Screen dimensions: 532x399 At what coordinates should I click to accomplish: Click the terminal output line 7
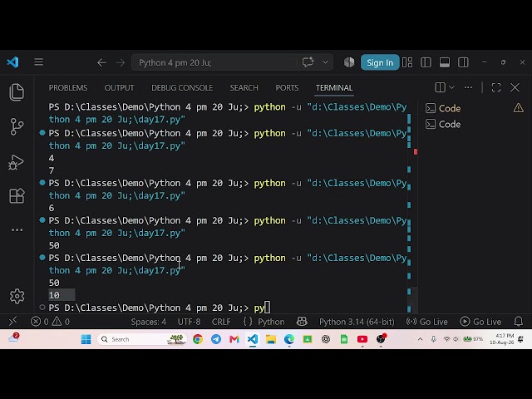pyautogui.click(x=52, y=170)
